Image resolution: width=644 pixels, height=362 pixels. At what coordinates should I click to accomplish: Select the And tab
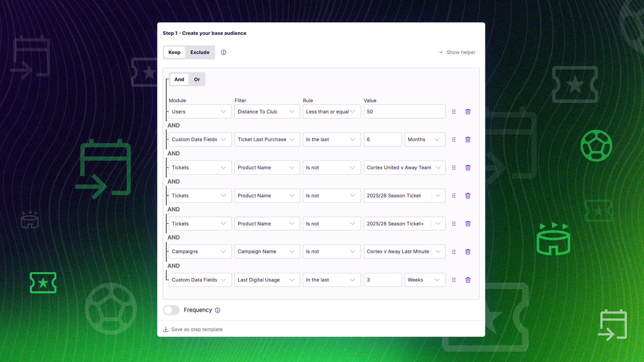[x=179, y=79]
